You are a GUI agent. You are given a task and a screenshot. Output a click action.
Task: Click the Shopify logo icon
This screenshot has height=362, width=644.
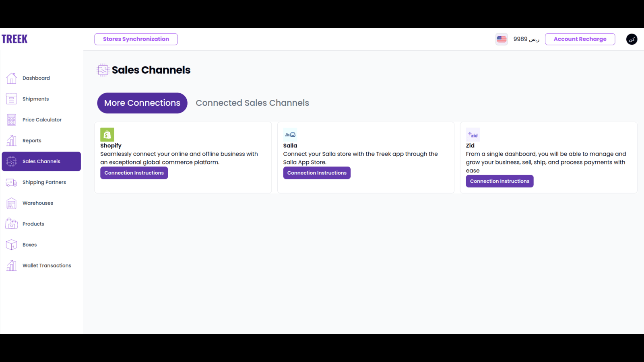107,135
